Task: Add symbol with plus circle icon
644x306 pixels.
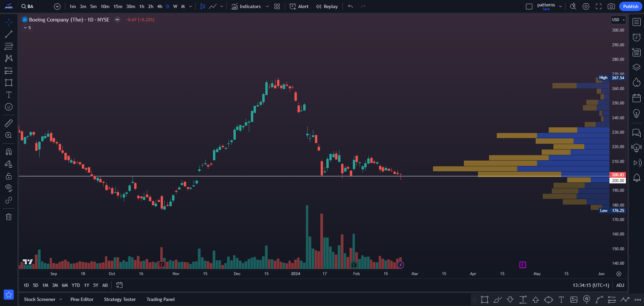Action: pyautogui.click(x=57, y=6)
